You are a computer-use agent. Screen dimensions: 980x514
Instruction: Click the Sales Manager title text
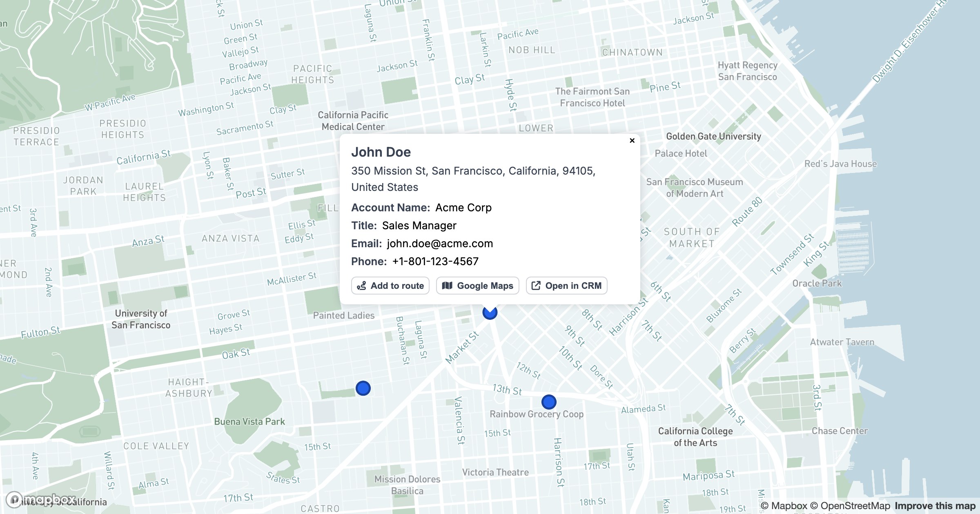click(x=419, y=226)
